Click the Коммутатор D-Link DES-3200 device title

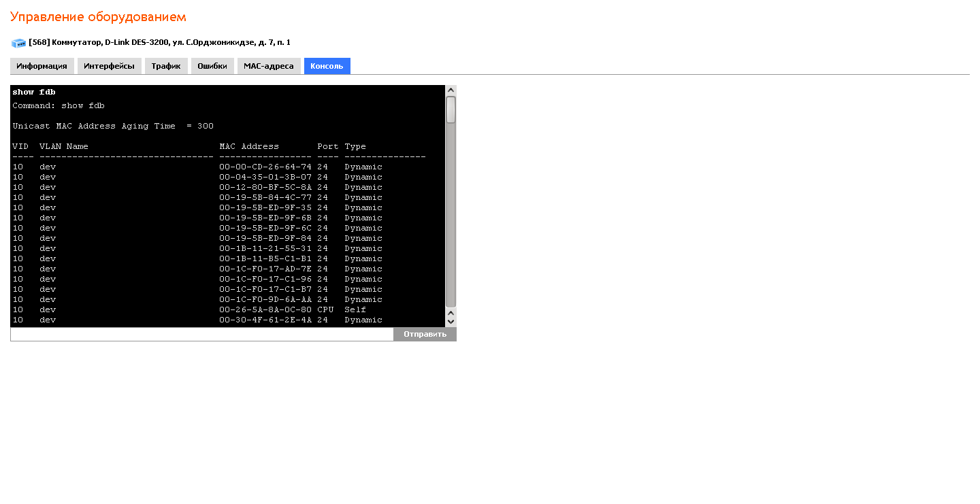[x=159, y=42]
